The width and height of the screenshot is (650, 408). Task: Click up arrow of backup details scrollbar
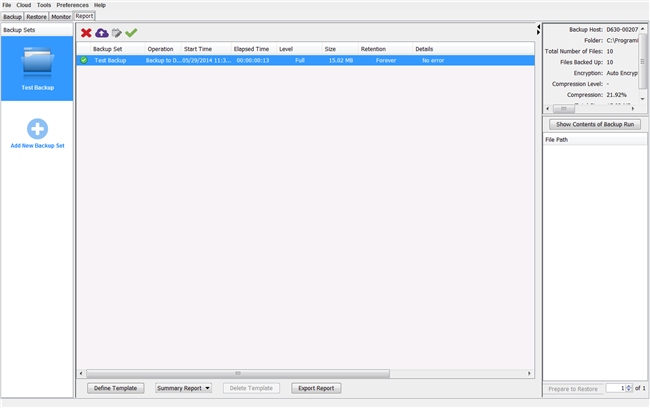coord(643,29)
